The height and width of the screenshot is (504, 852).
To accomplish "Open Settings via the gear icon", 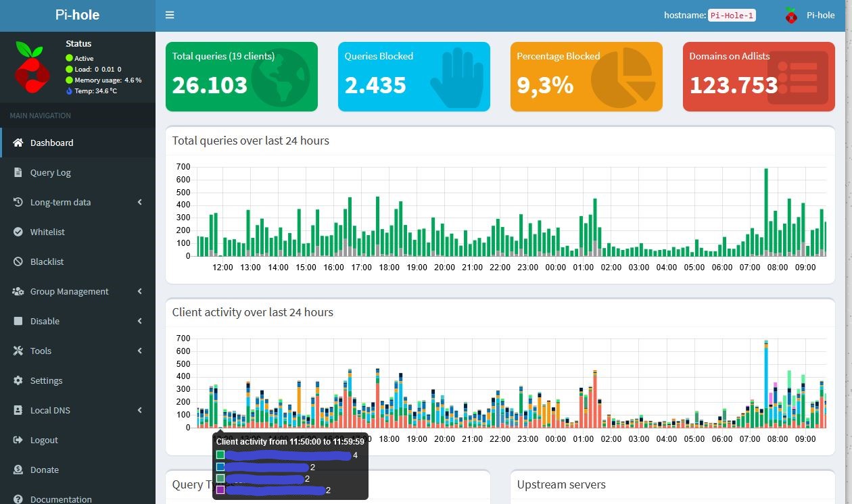I will (18, 380).
